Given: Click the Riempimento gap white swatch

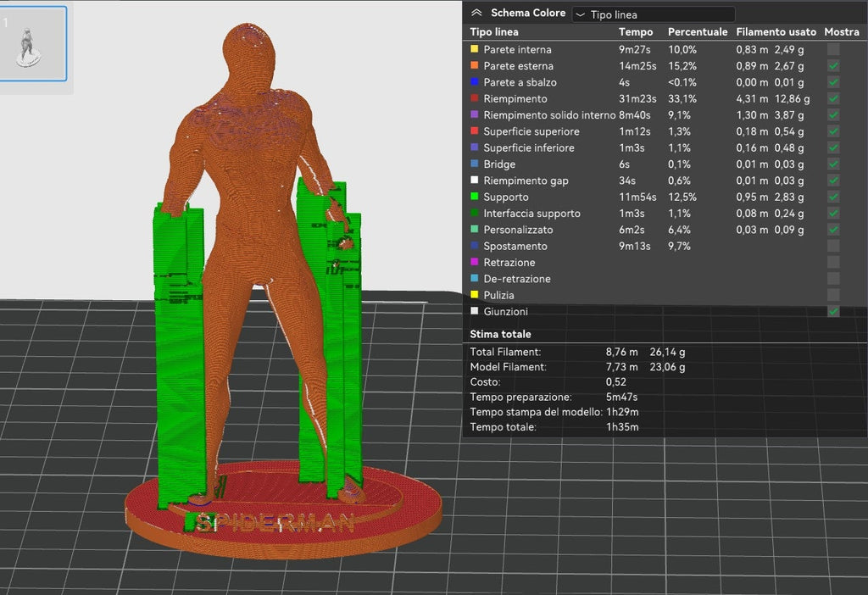Looking at the screenshot, I should coord(475,180).
